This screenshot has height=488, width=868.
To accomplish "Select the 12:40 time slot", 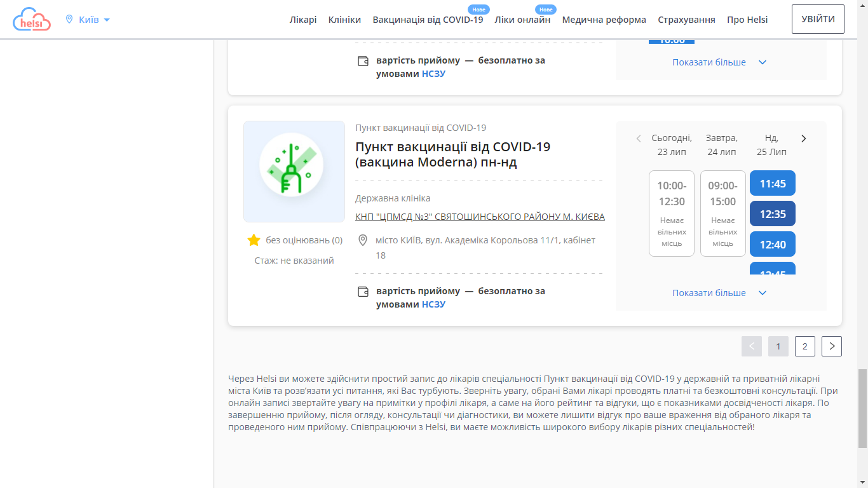I will tap(773, 245).
